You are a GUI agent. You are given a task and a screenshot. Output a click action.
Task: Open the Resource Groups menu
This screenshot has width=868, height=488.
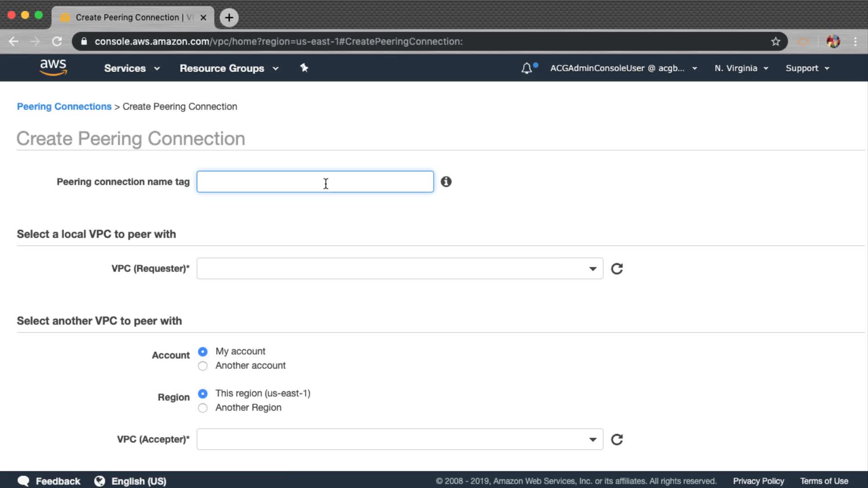click(229, 68)
